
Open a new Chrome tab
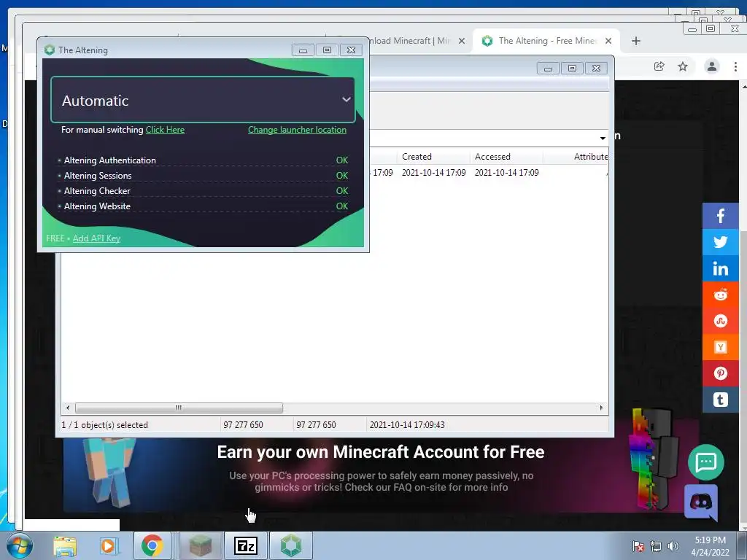click(x=636, y=41)
